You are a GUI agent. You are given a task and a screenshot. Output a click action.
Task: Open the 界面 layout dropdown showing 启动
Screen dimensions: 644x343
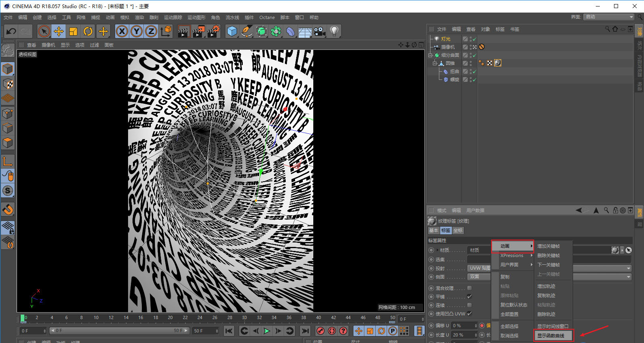609,17
